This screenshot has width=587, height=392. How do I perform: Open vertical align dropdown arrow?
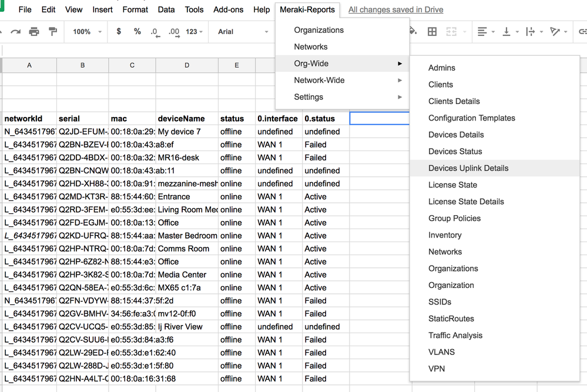coord(517,32)
